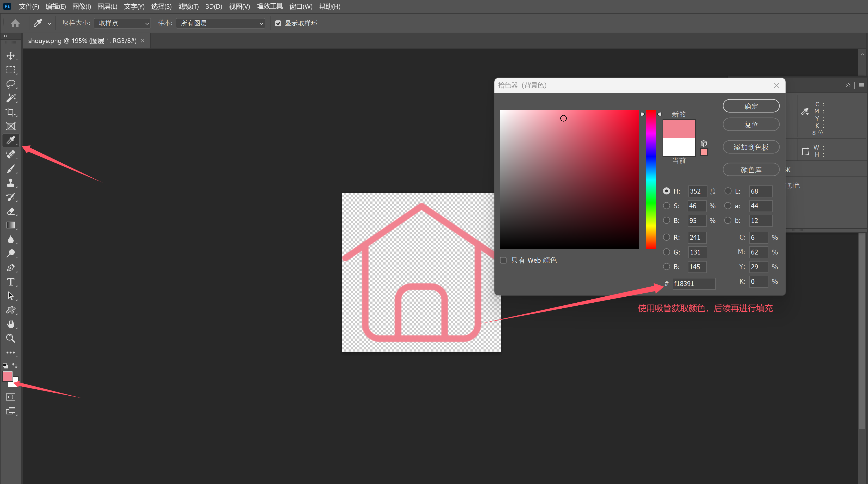
Task: Select the Dodge tool
Action: 10,254
